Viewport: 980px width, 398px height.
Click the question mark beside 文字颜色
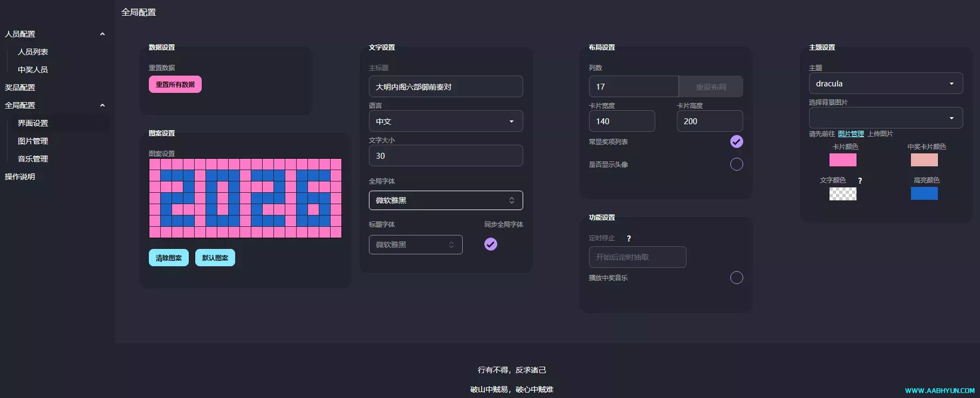click(x=860, y=180)
